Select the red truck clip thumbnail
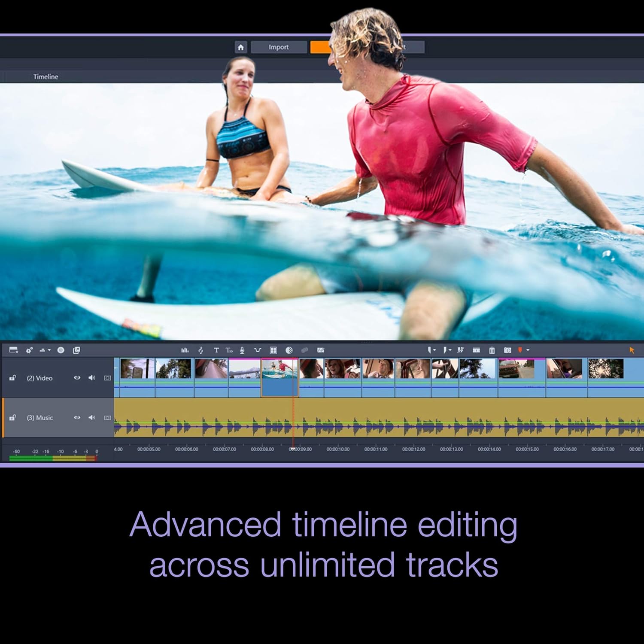This screenshot has width=644, height=644. [516, 369]
